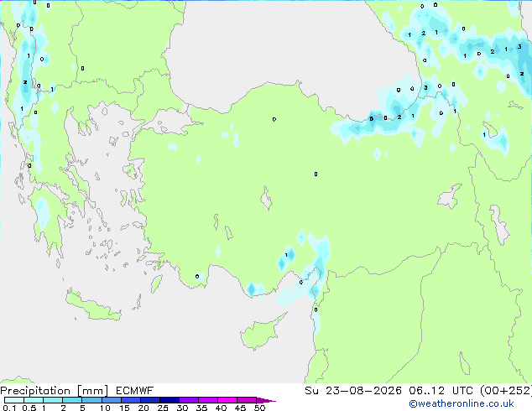Click the legend label '10'
Viewport: 532px width, 411px height.
point(105,408)
